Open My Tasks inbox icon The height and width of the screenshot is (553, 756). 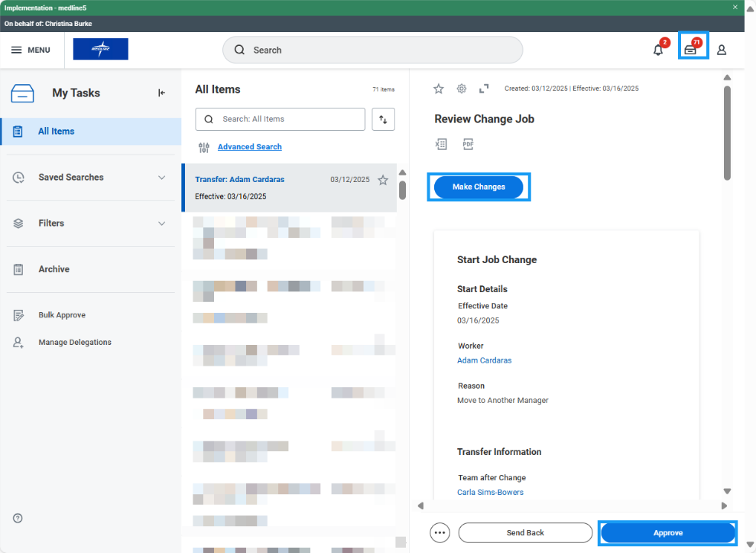(x=690, y=50)
